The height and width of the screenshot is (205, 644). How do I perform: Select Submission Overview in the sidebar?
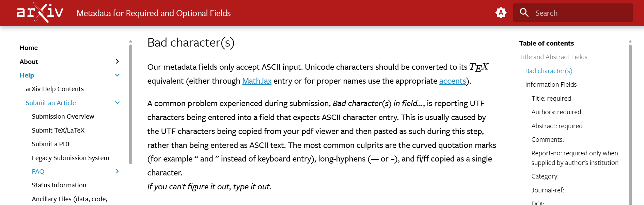[63, 116]
